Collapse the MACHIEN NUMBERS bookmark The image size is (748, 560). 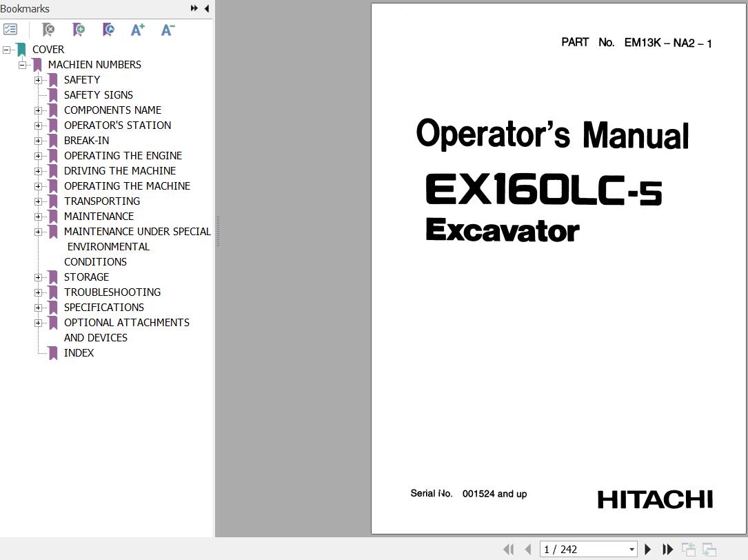pos(22,65)
